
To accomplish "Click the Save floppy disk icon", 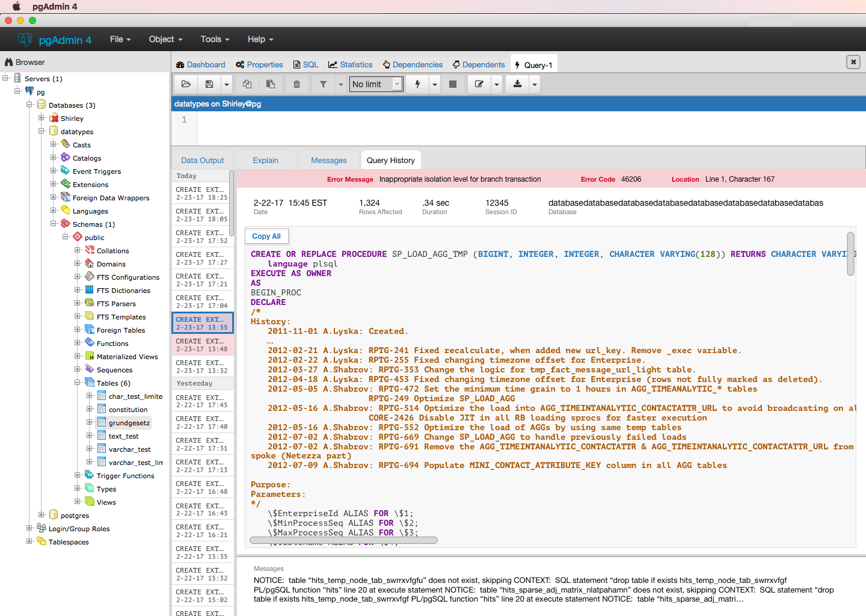I will (x=209, y=84).
